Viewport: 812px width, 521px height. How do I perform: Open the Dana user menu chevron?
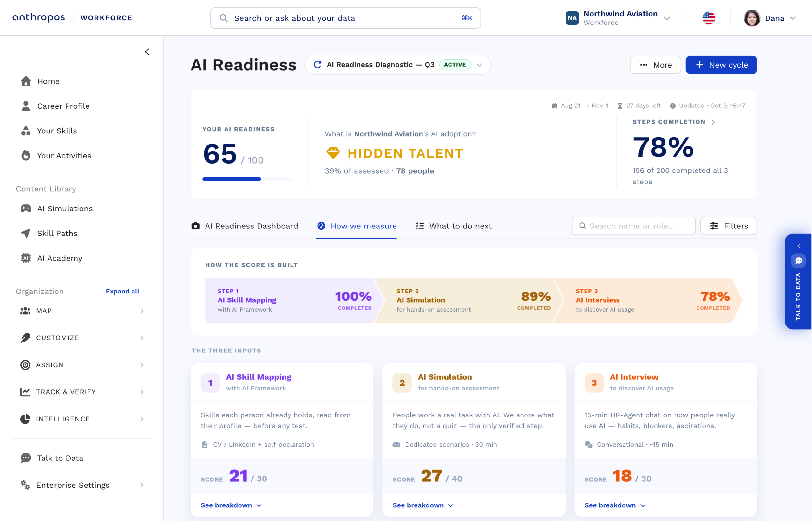pos(793,18)
